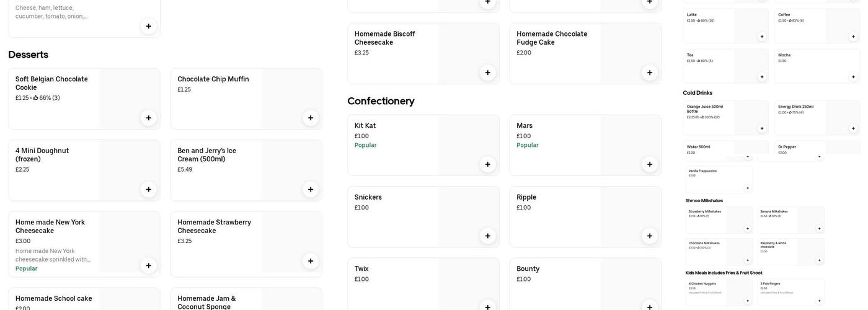Add a Ripple chocolate bar

[x=650, y=236]
